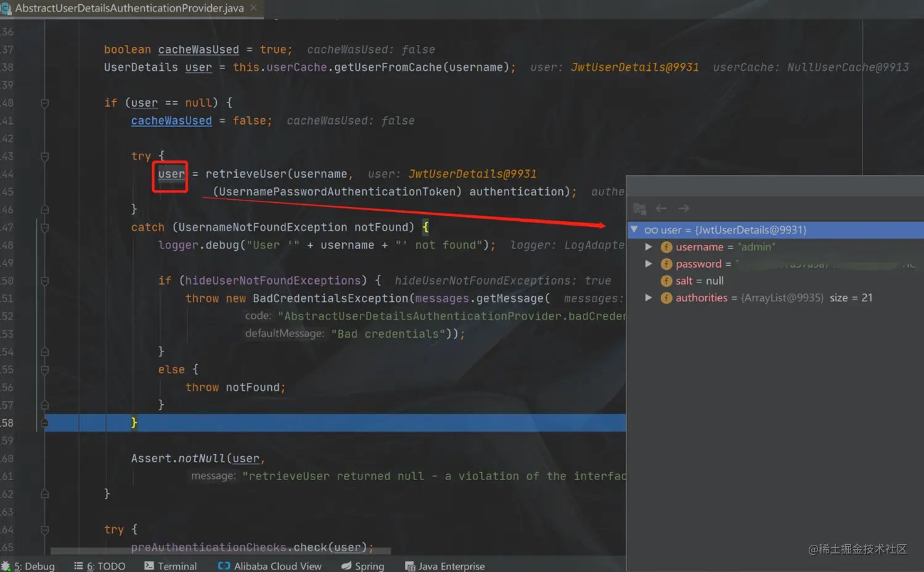Click the retrieveUser method call
The image size is (924, 572).
(245, 174)
